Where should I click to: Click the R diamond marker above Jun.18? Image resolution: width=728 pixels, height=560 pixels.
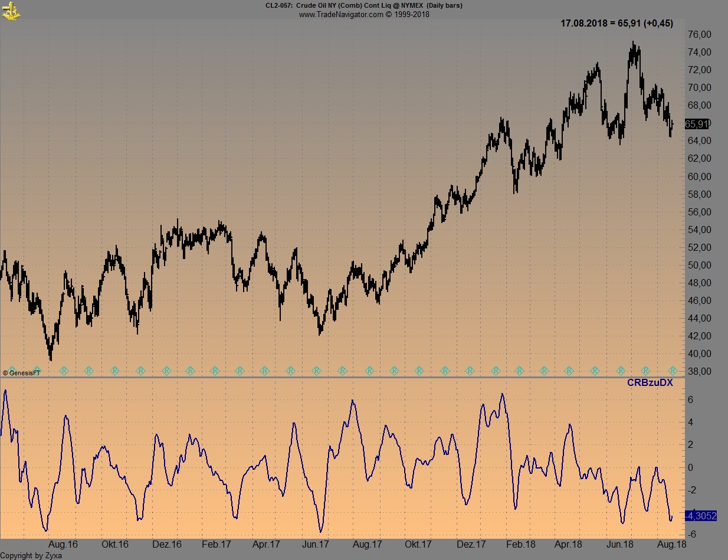tap(620, 371)
